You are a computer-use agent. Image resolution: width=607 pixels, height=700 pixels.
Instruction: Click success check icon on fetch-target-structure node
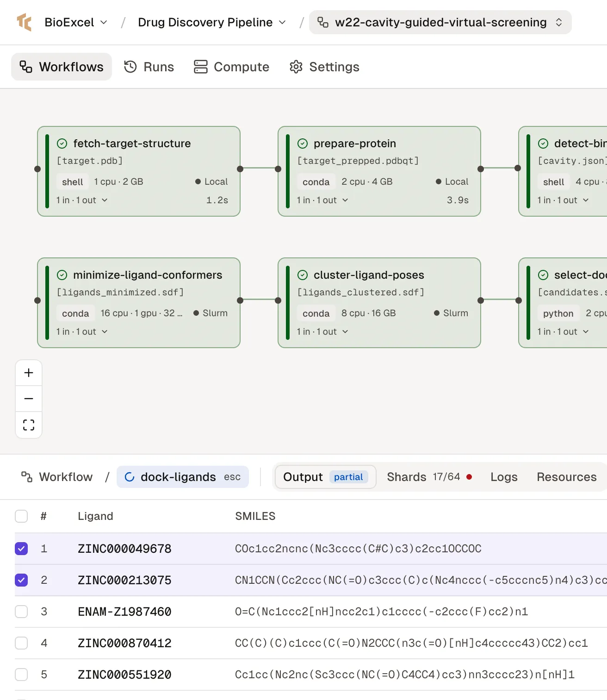pos(62,144)
